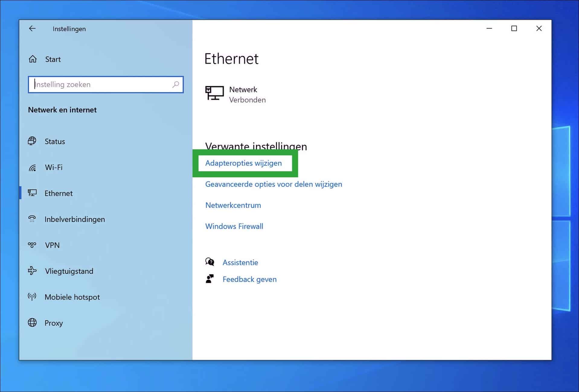Click the back arrow at the top
The height and width of the screenshot is (392, 579).
click(x=33, y=28)
